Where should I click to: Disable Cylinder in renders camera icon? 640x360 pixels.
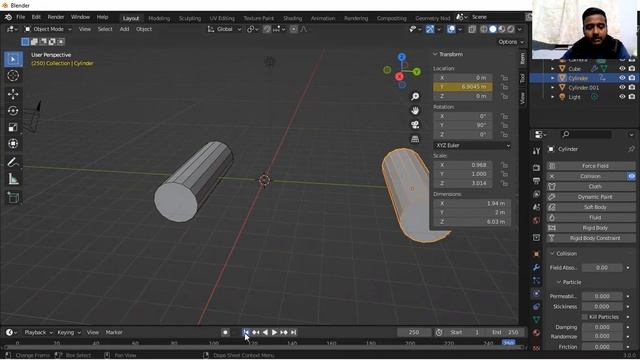pyautogui.click(x=632, y=78)
